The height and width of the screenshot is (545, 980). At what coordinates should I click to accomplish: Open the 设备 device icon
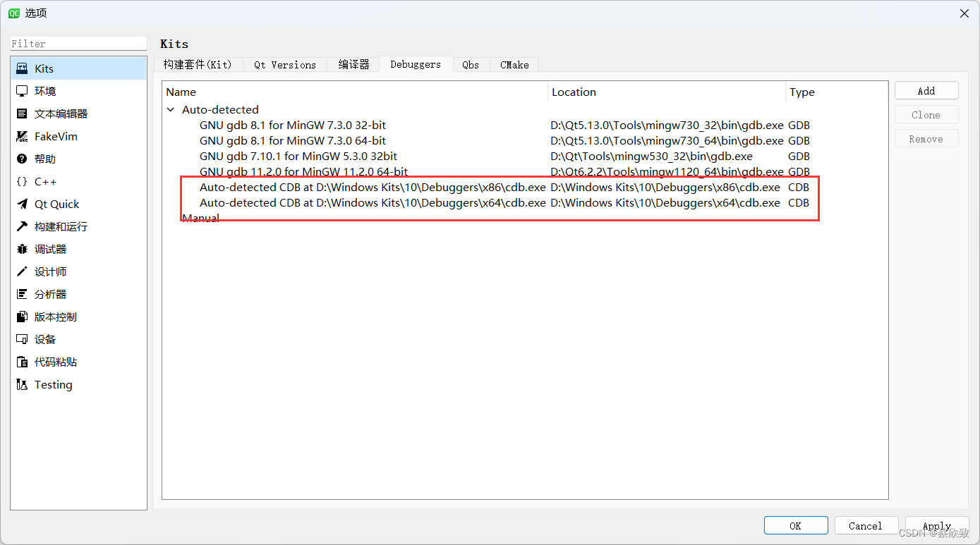tap(22, 339)
